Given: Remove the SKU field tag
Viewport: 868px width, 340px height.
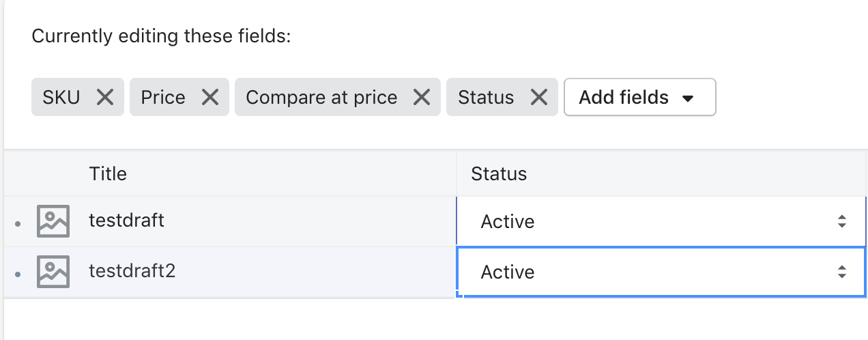Looking at the screenshot, I should click(105, 98).
